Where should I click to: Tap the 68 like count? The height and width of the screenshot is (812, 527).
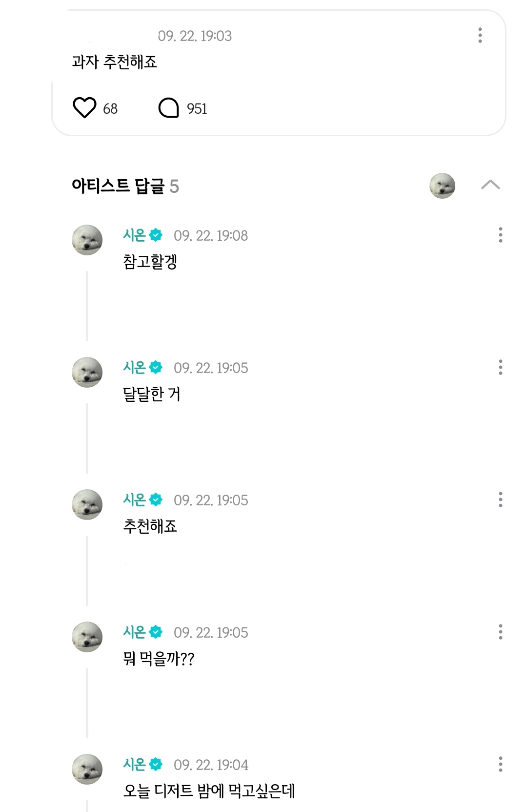click(110, 108)
